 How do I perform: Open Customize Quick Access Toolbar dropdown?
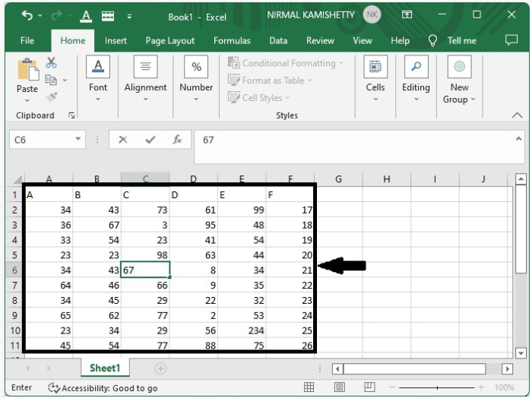(129, 16)
